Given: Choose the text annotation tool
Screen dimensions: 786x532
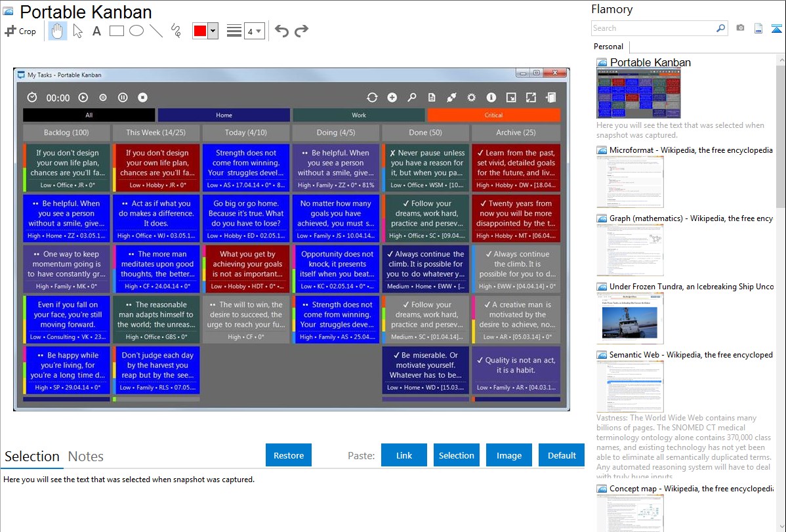Looking at the screenshot, I should click(x=96, y=31).
